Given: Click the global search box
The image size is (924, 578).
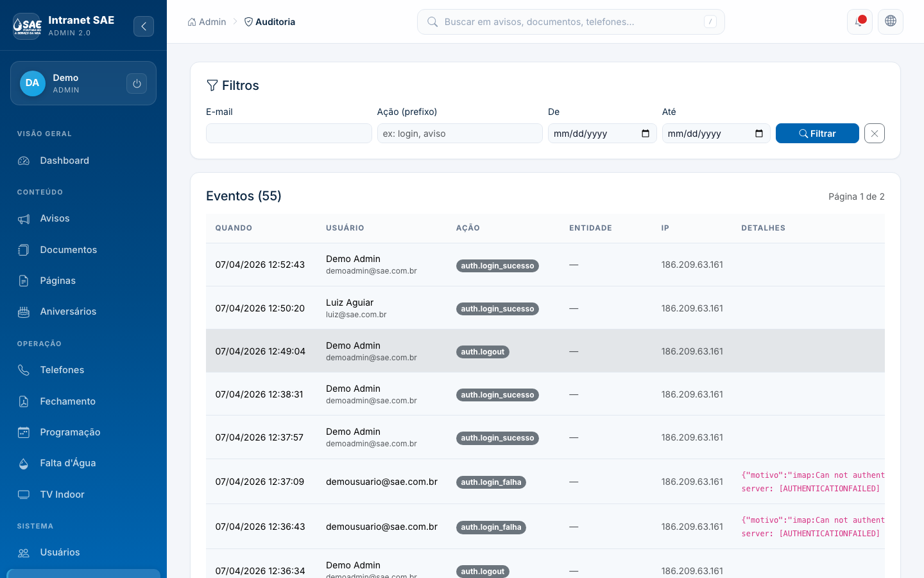Looking at the screenshot, I should coord(571,22).
